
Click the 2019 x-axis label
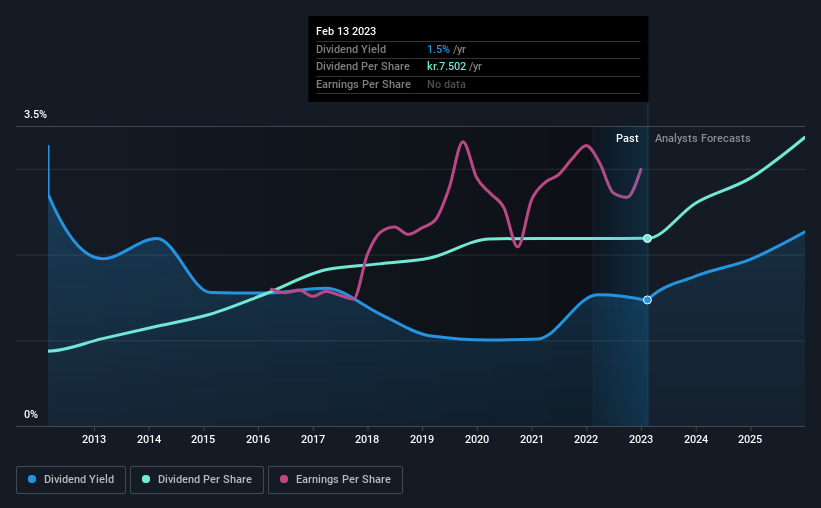(422, 439)
